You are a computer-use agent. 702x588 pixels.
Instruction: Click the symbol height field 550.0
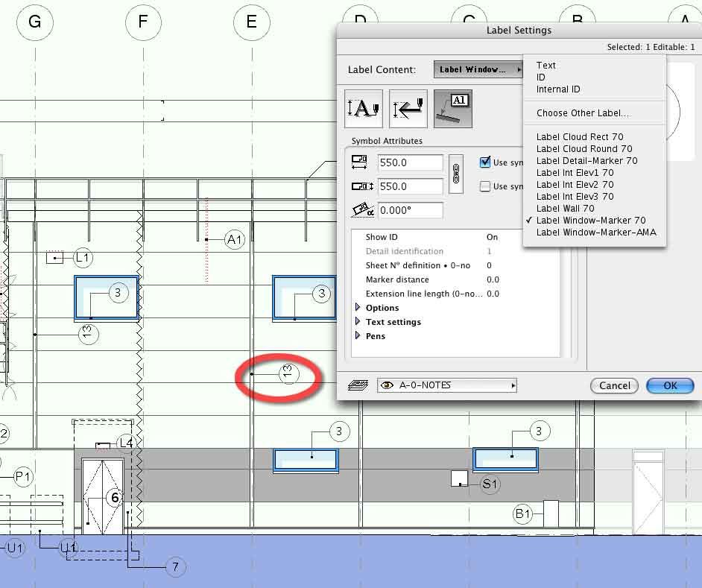click(x=410, y=186)
